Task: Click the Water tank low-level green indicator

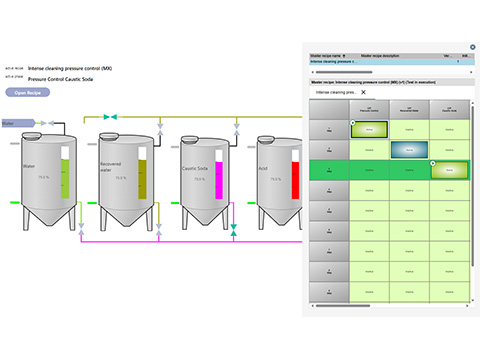Action: tap(15, 202)
